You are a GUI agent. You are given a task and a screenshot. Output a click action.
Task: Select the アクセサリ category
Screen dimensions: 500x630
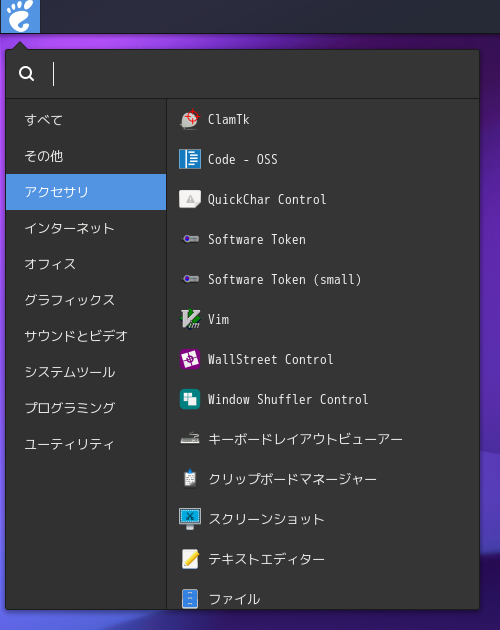[x=86, y=192]
